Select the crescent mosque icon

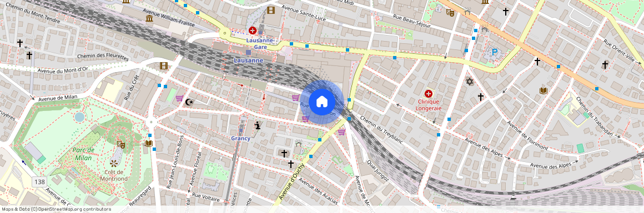[189, 102]
